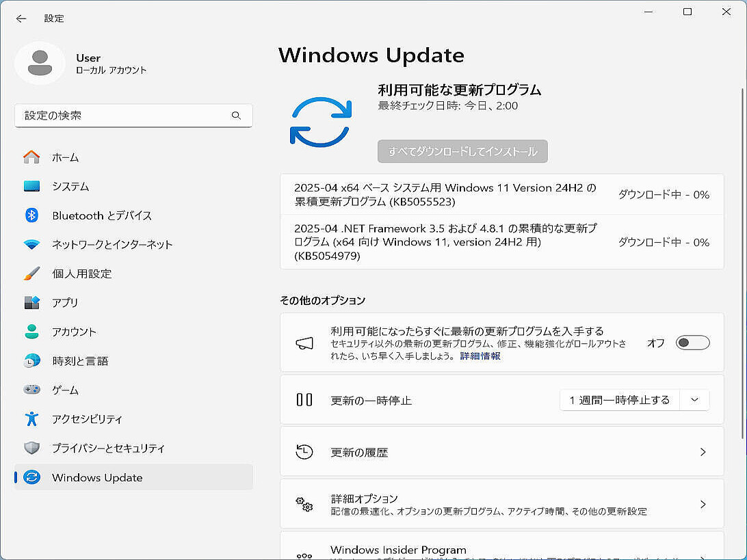Open Bluetooth とデバイス settings icon
The width and height of the screenshot is (747, 560).
31,215
